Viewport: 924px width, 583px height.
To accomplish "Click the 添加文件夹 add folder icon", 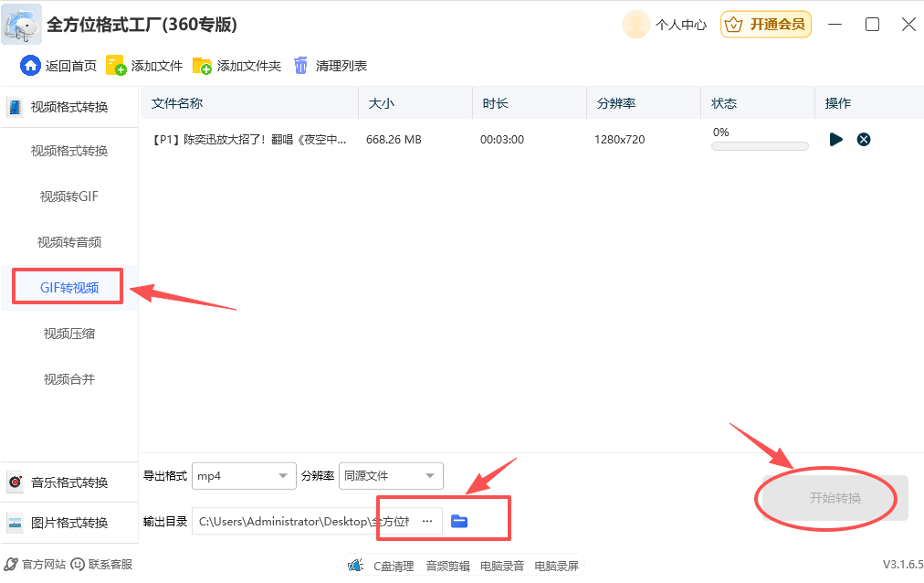I will [202, 66].
